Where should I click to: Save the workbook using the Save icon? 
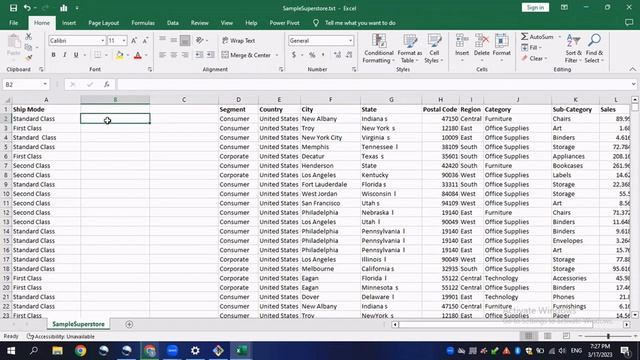(x=13, y=8)
